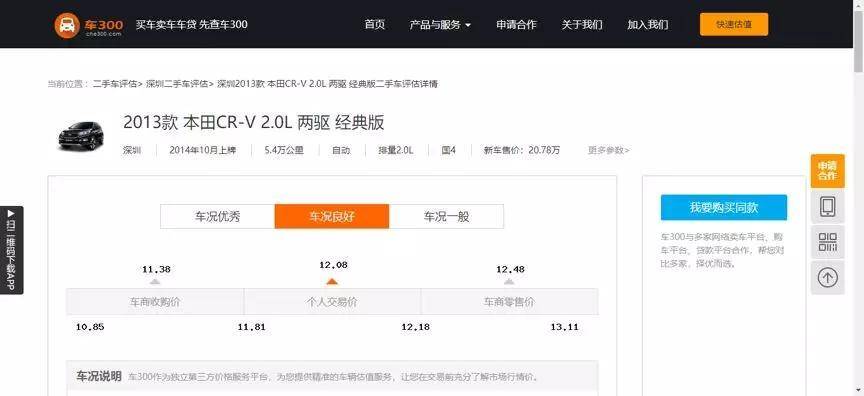Select the 车况一般 condition option

click(x=446, y=216)
